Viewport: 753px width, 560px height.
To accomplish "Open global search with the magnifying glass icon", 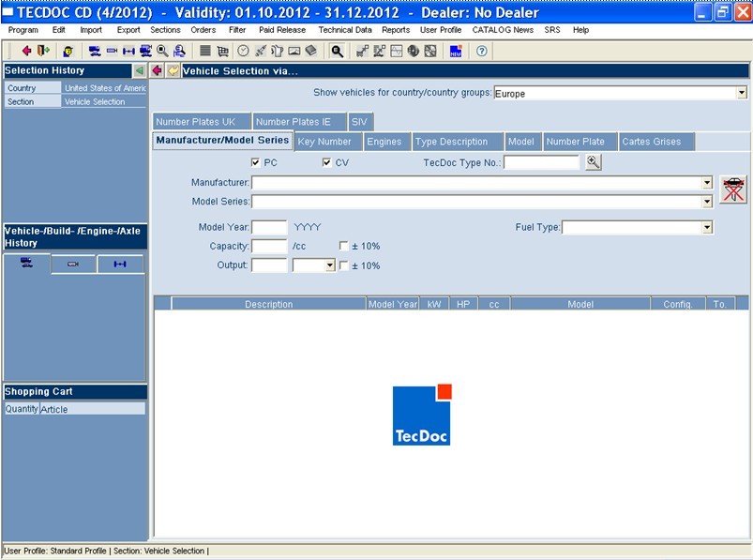I will 335,52.
